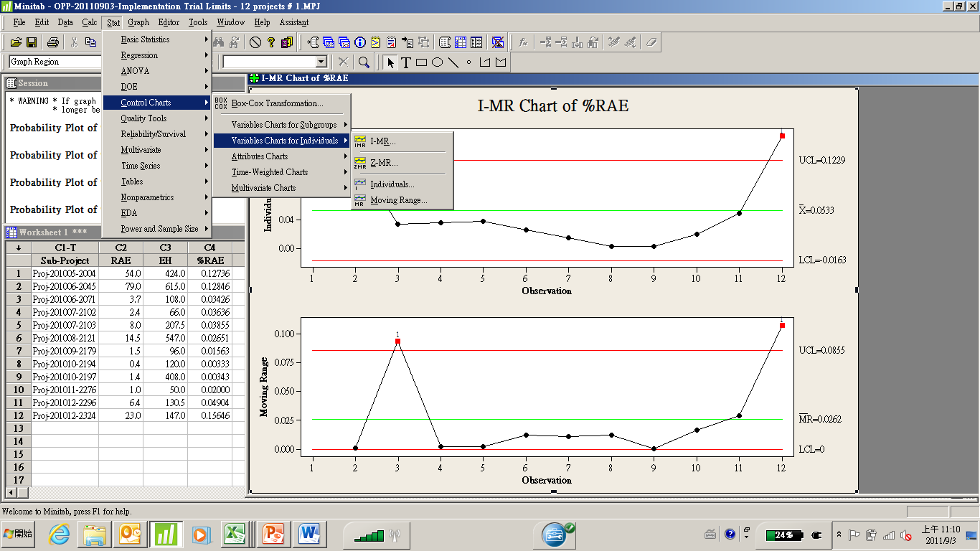This screenshot has width=980, height=551.
Task: Open Word from the taskbar
Action: click(310, 534)
